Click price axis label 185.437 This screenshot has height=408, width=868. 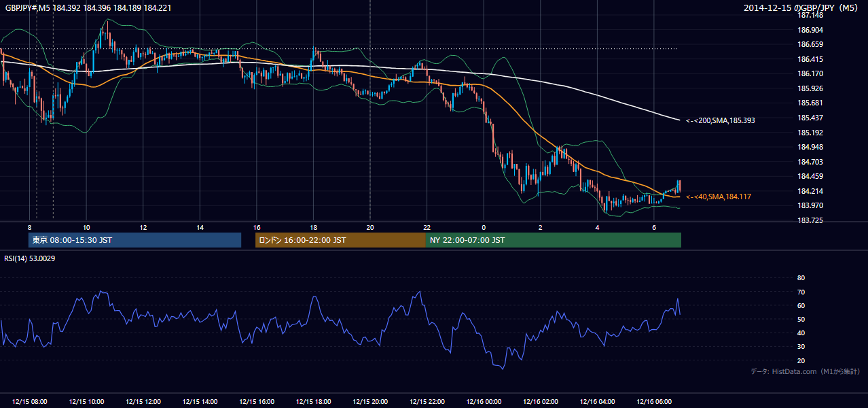810,118
